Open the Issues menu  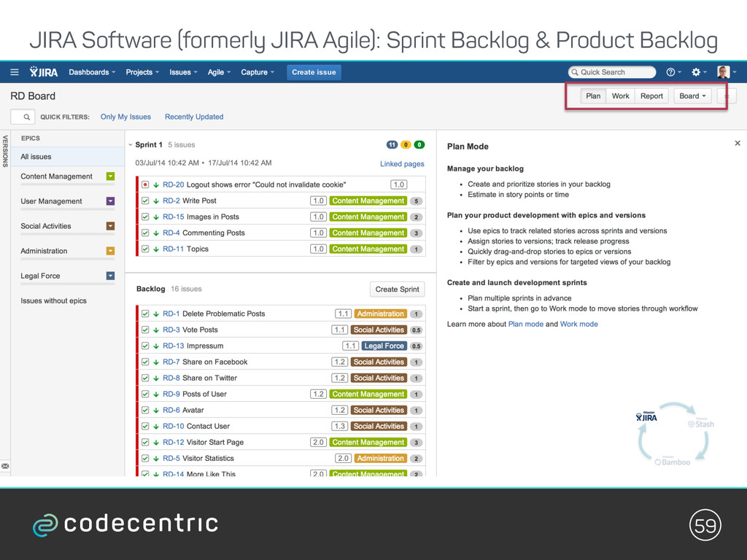(x=183, y=72)
